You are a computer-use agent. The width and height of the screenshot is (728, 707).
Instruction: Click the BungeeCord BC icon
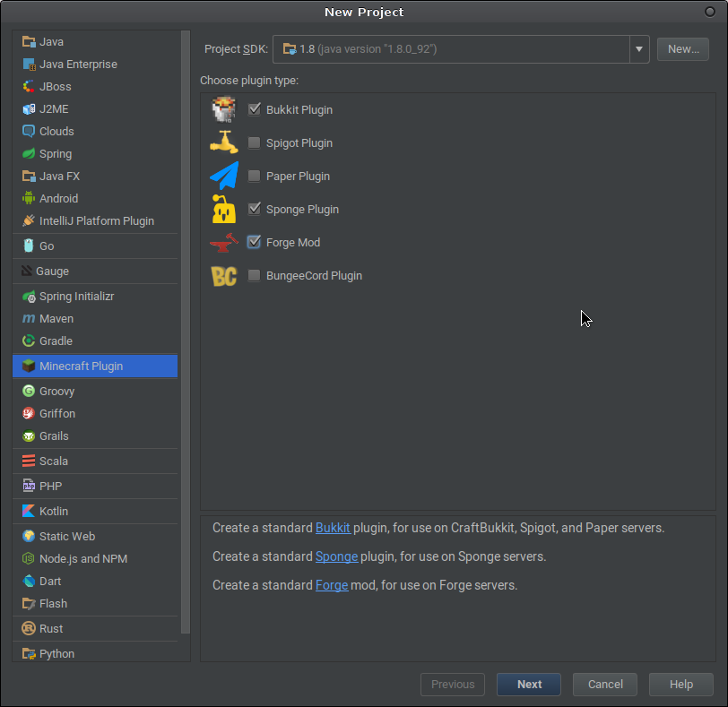(x=224, y=276)
